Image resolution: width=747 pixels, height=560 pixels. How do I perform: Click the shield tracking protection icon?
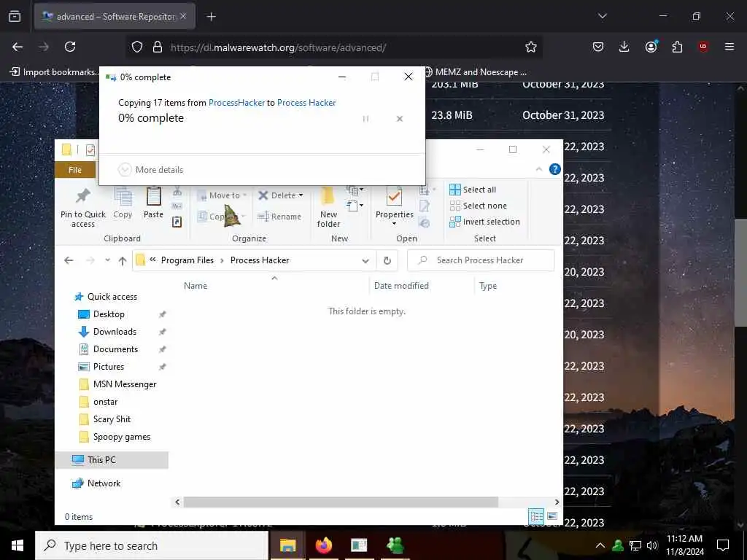click(x=137, y=47)
